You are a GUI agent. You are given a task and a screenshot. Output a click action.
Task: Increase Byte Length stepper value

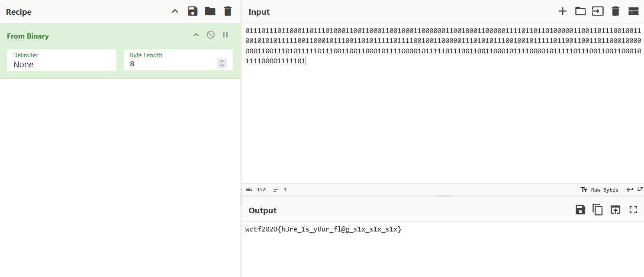[222, 61]
